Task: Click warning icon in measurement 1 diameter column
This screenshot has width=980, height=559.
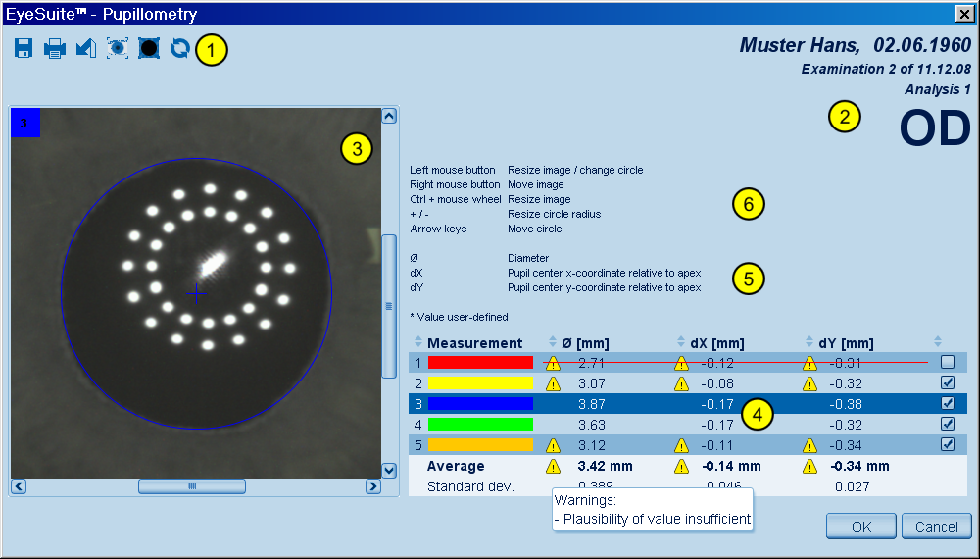Action: [x=554, y=363]
